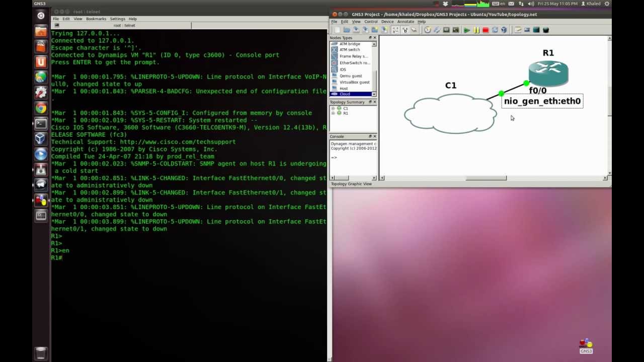The height and width of the screenshot is (362, 644).
Task: Open the terminal window's File menu
Action: click(56, 19)
